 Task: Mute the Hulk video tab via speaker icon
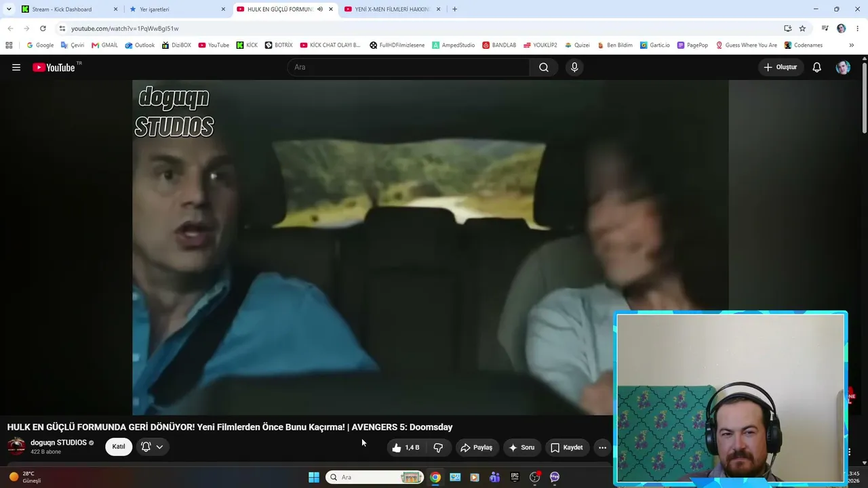[x=320, y=9]
